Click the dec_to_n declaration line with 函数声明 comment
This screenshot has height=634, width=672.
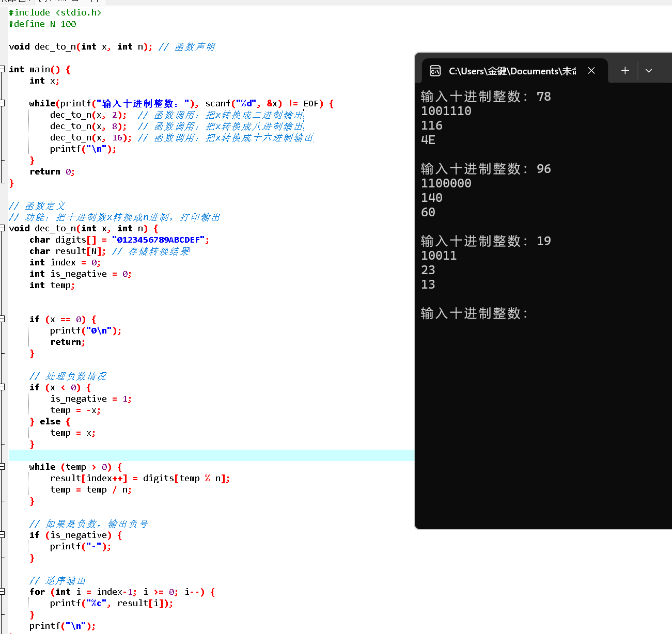click(x=112, y=46)
